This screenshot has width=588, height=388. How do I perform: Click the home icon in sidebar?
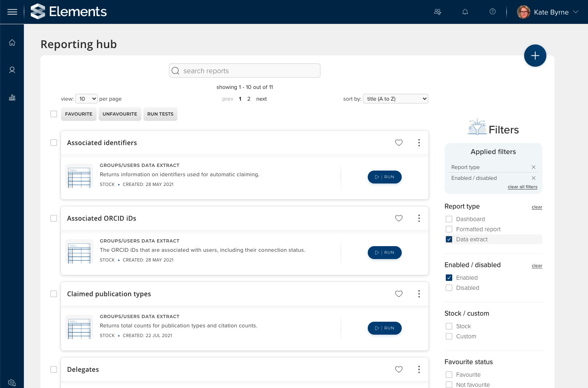(12, 42)
